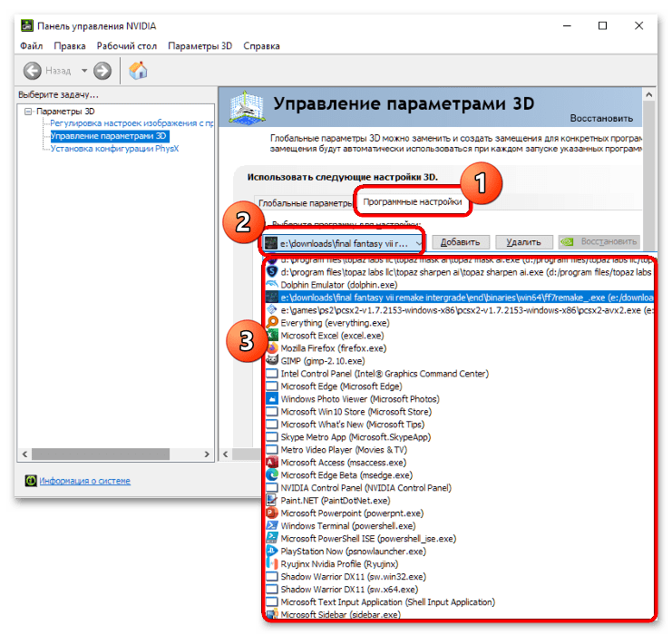Screen dimensions: 672x635
Task: Choose the Ryujinx Nvidia Profile icon
Action: [x=272, y=563]
